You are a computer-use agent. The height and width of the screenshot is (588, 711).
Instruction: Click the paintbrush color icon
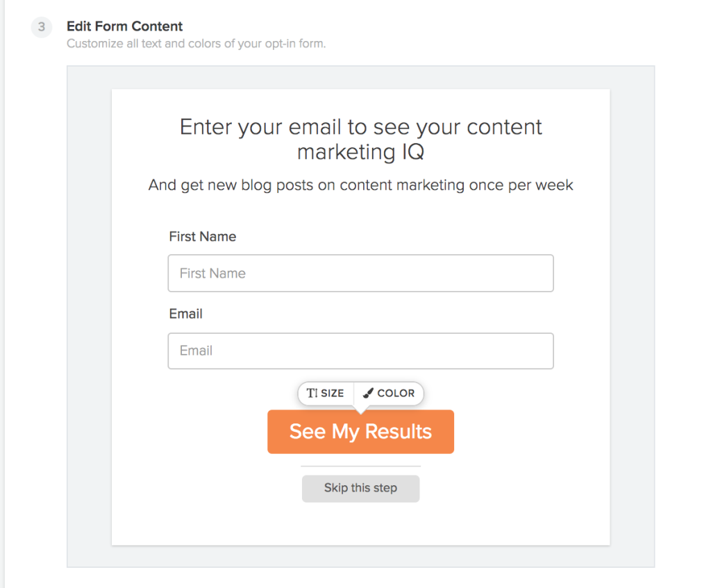[x=368, y=393]
